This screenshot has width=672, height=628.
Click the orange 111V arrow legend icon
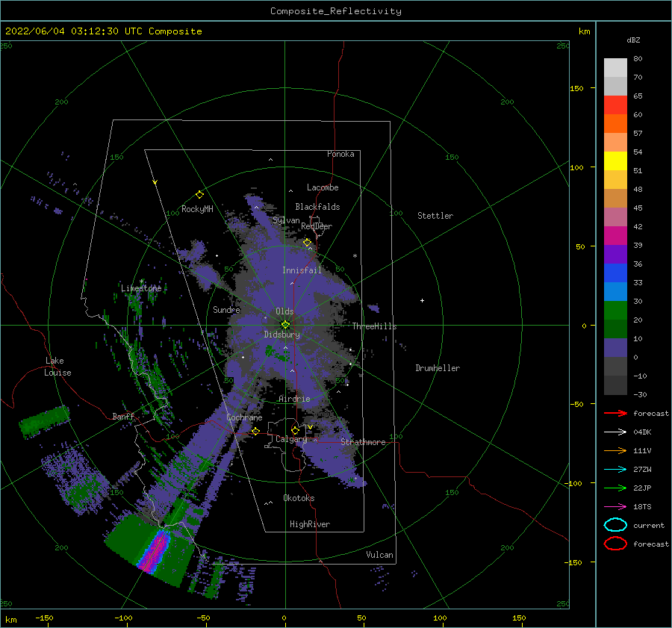coord(615,450)
